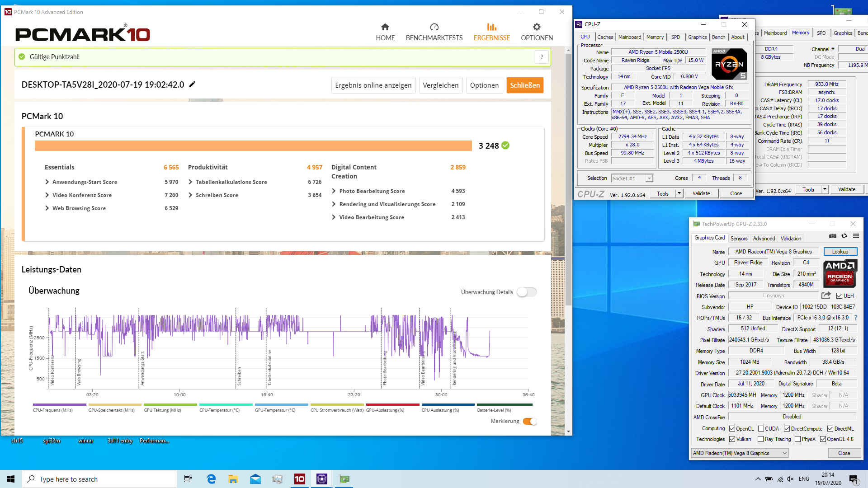Open Task View on the taskbar
The width and height of the screenshot is (868, 488).
point(188,479)
